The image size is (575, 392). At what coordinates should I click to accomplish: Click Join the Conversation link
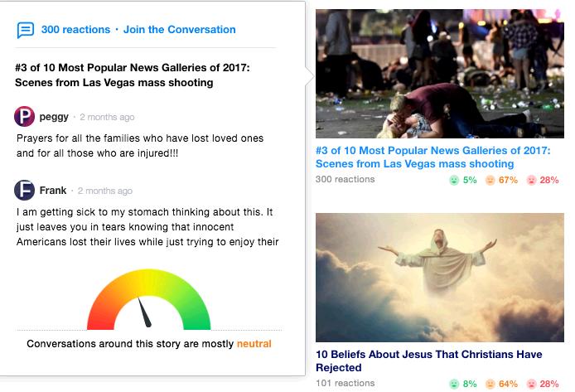tap(179, 30)
